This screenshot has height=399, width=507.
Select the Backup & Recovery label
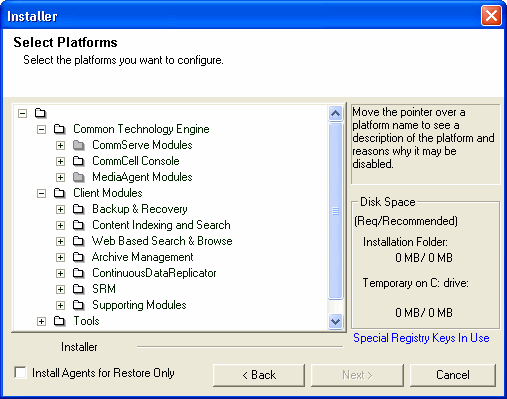(x=140, y=209)
